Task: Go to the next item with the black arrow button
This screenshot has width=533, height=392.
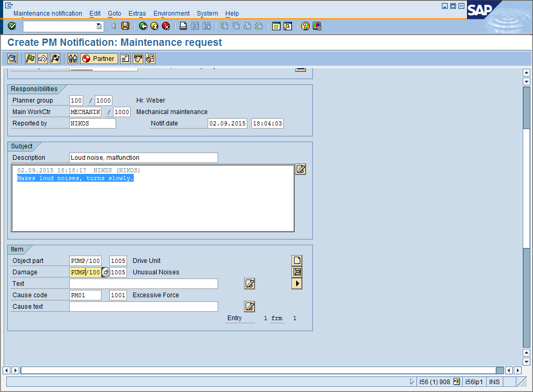Action: pos(297,283)
